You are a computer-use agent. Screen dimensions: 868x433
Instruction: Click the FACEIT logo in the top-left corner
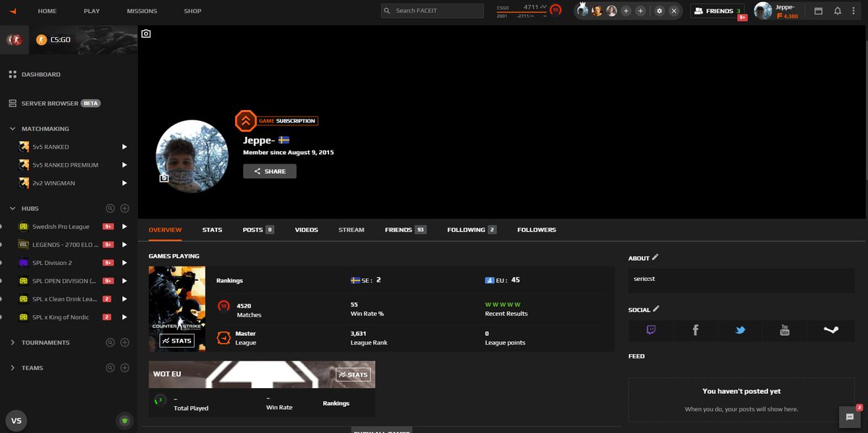click(x=12, y=11)
